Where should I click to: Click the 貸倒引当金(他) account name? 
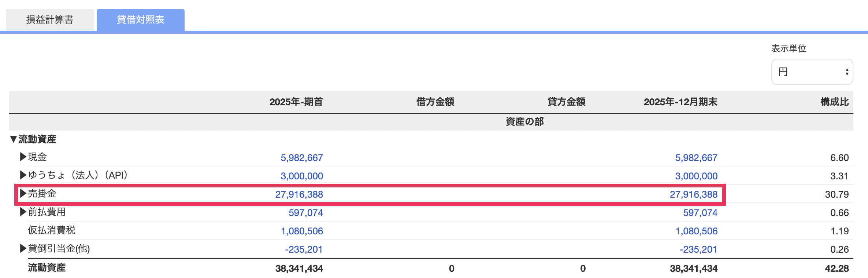(59, 249)
